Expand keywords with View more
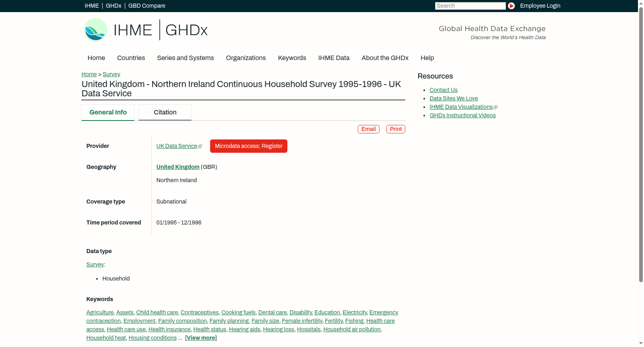The width and height of the screenshot is (644, 347). point(201,338)
